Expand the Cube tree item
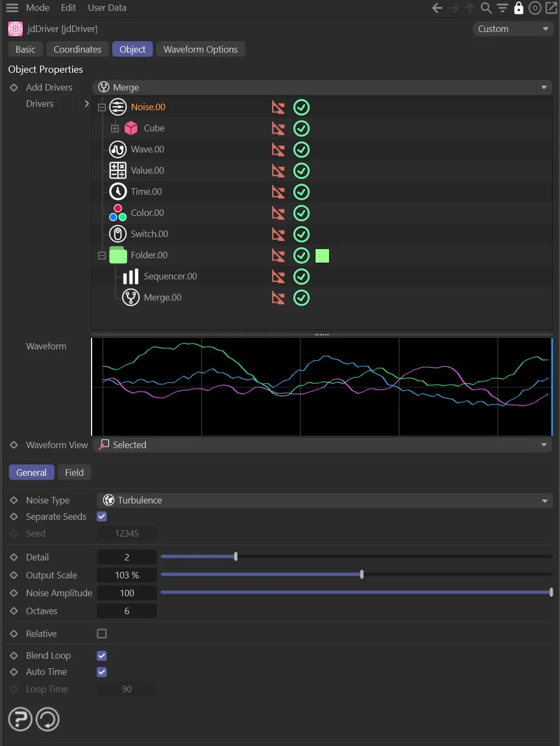Viewport: 560px width, 746px height. click(x=114, y=128)
